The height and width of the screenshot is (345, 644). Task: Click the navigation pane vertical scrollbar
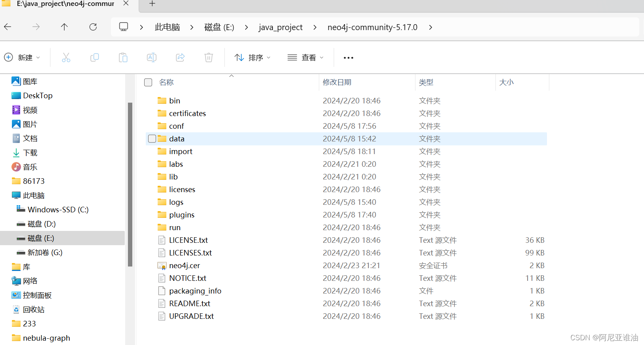coord(130,185)
